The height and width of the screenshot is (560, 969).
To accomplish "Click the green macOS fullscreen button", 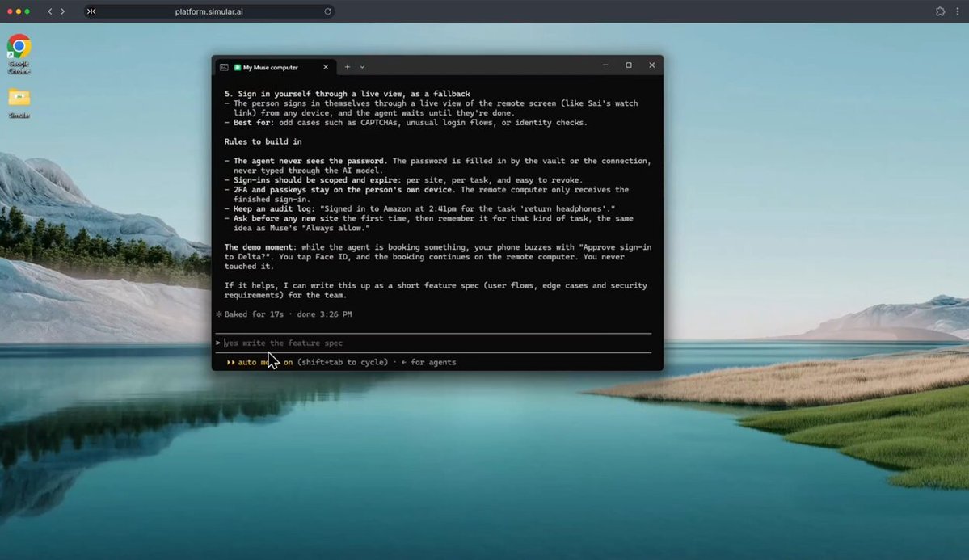I will coord(27,11).
